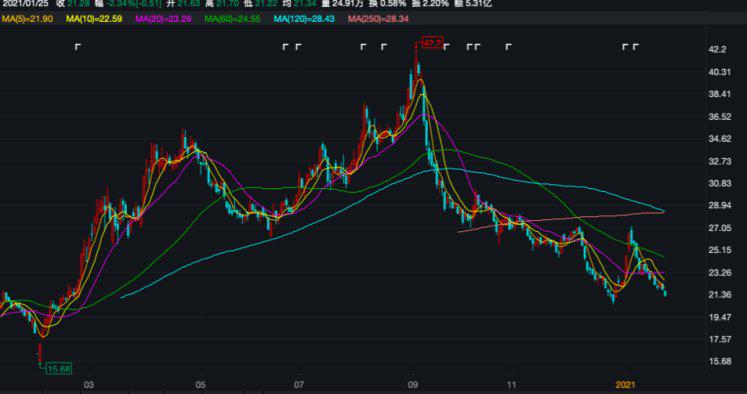Click the MA(250)=28.34 indicator label
The height and width of the screenshot is (394, 747).
[x=378, y=19]
